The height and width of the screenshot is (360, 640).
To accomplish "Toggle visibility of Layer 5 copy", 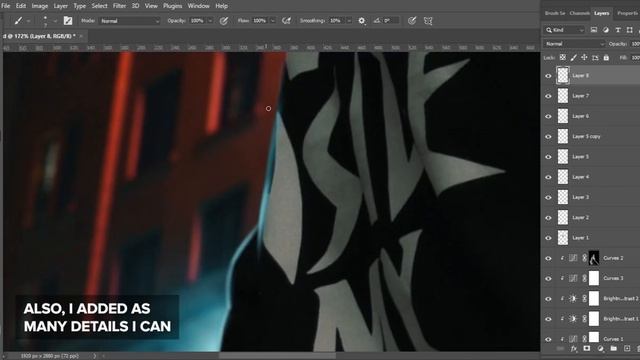I will point(548,137).
